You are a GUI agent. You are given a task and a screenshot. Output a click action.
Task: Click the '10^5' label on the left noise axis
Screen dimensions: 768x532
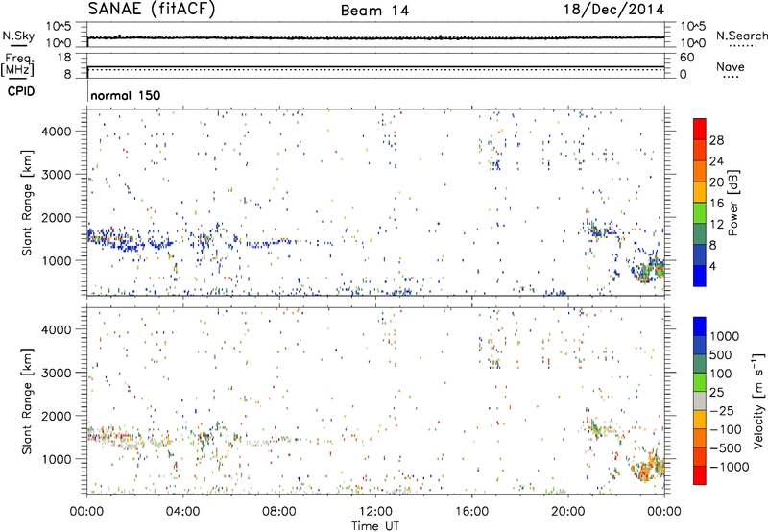59,27
